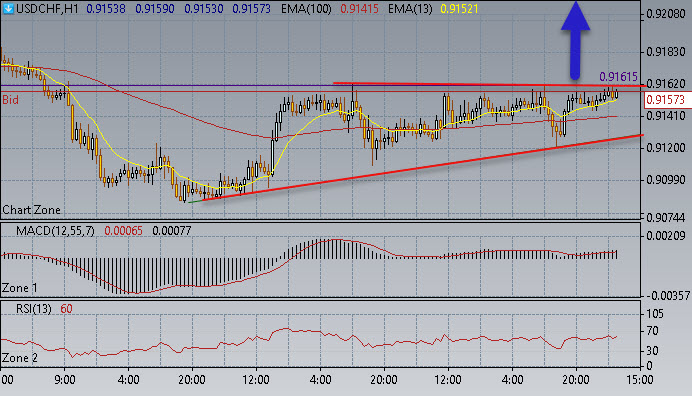The image size is (692, 396).
Task: Click the purple 0.91615 price level label
Action: click(x=618, y=77)
